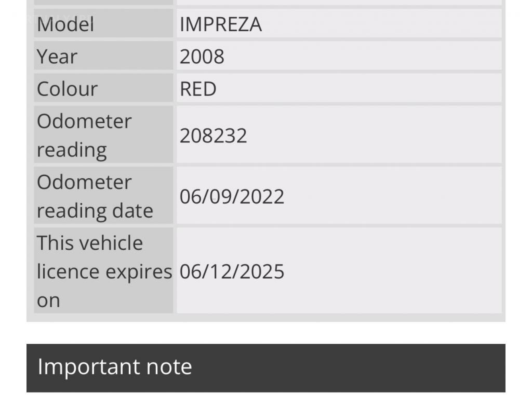Click the white gap above Important note
Image resolution: width=532 pixels, height=399 pixels.
[x=266, y=333]
